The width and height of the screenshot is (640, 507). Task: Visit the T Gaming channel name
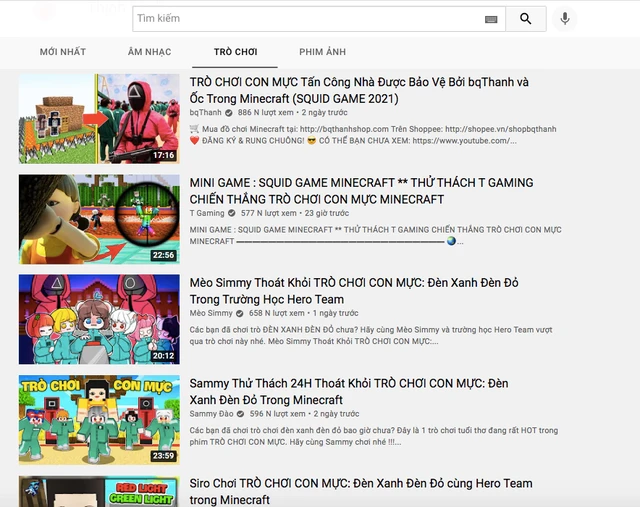[x=207, y=213]
